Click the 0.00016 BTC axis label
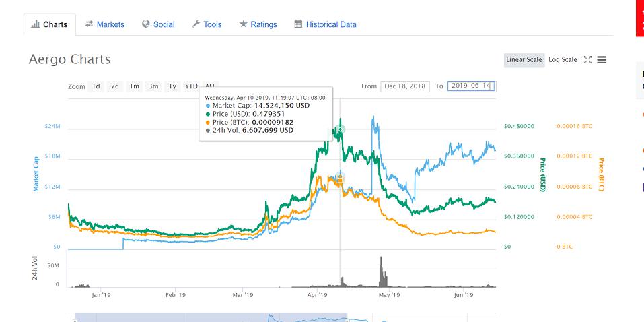Screen dimensions: 644x322 pos(575,126)
